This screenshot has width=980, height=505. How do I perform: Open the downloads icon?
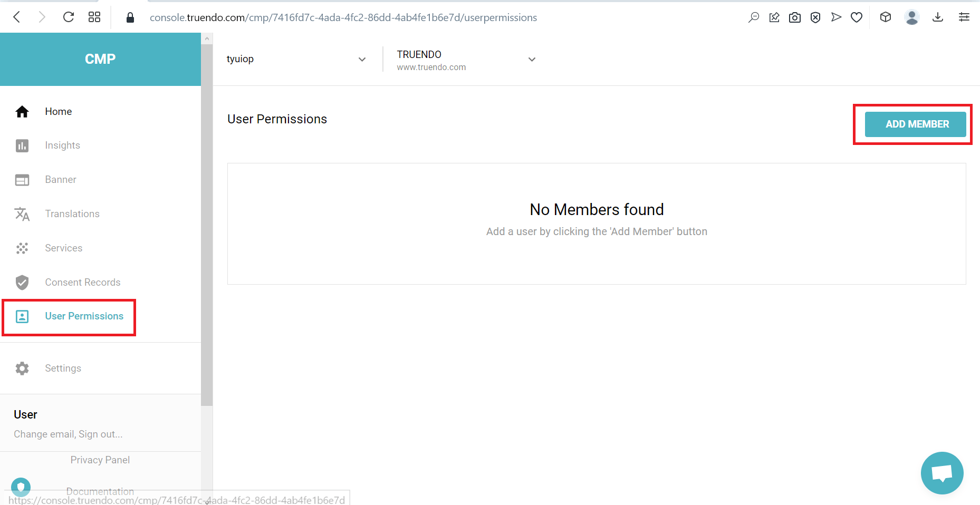tap(938, 17)
